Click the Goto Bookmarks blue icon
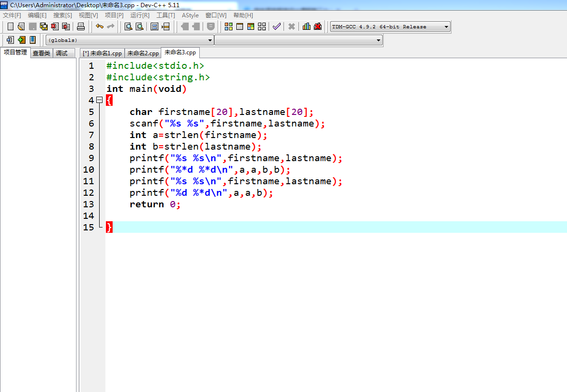Image resolution: width=567 pixels, height=392 pixels. [33, 40]
